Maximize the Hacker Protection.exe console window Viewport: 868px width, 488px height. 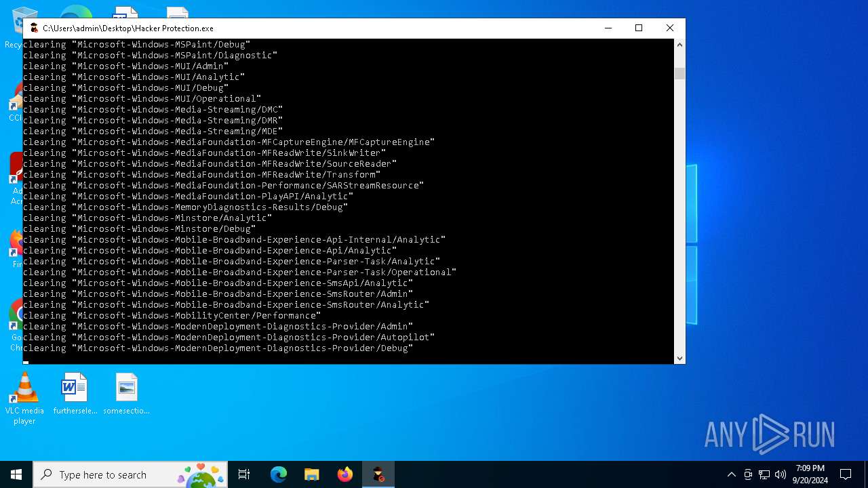639,28
